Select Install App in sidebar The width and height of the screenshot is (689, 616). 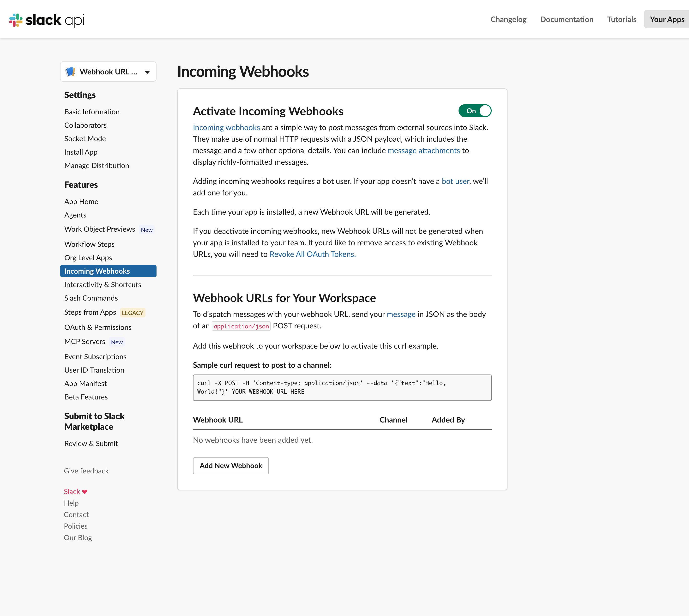pyautogui.click(x=80, y=152)
